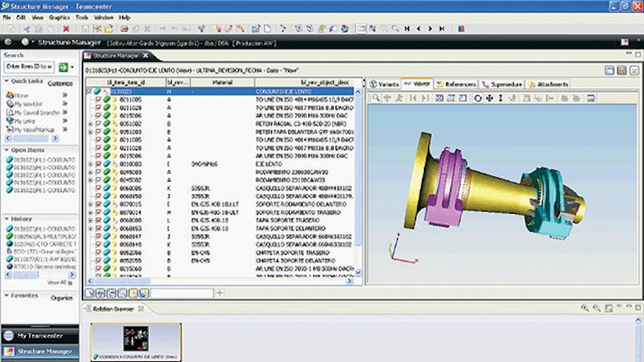
Task: Open Structure Manager application button at bottom left
Action: 40,351
